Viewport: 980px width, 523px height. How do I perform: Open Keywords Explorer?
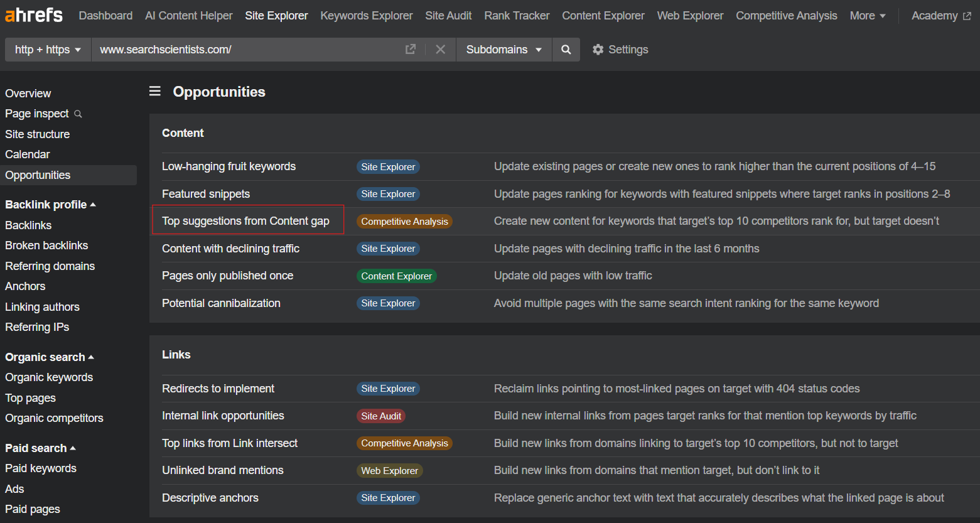click(367, 16)
